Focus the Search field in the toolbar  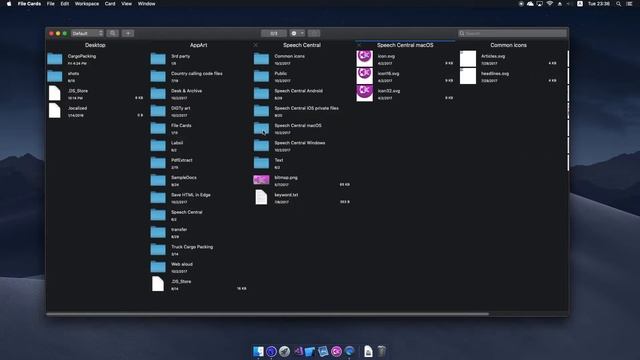[513, 33]
